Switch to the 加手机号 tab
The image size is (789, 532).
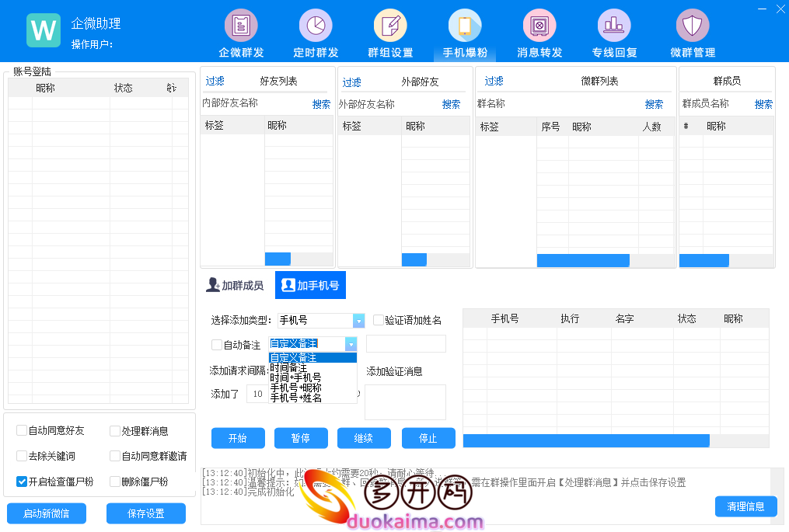click(310, 286)
